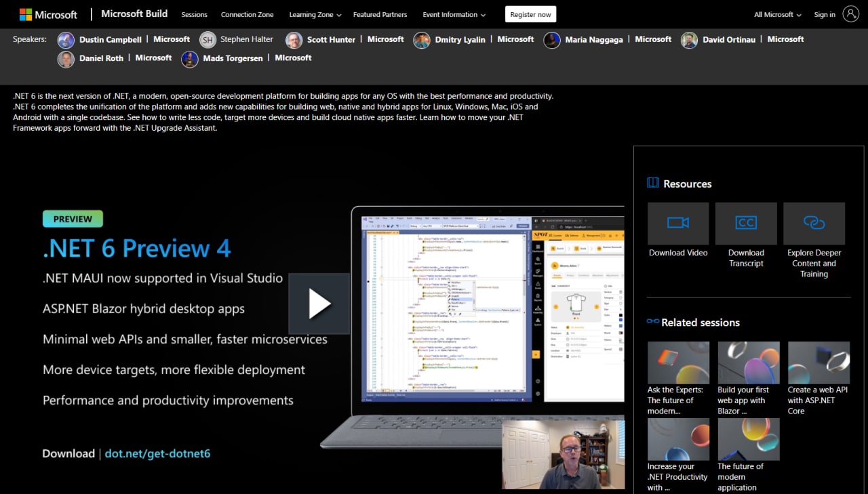Image resolution: width=868 pixels, height=494 pixels.
Task: Click Mads Torgersen's avatar
Action: tap(190, 59)
